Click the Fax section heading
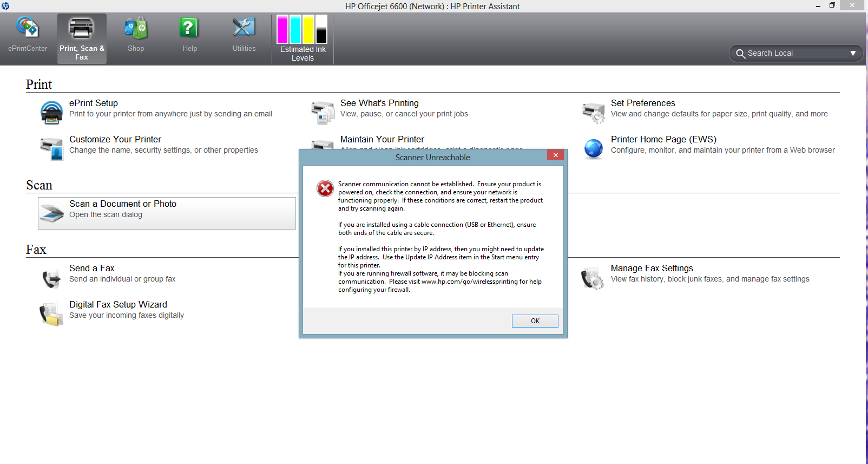The image size is (868, 464). point(36,250)
